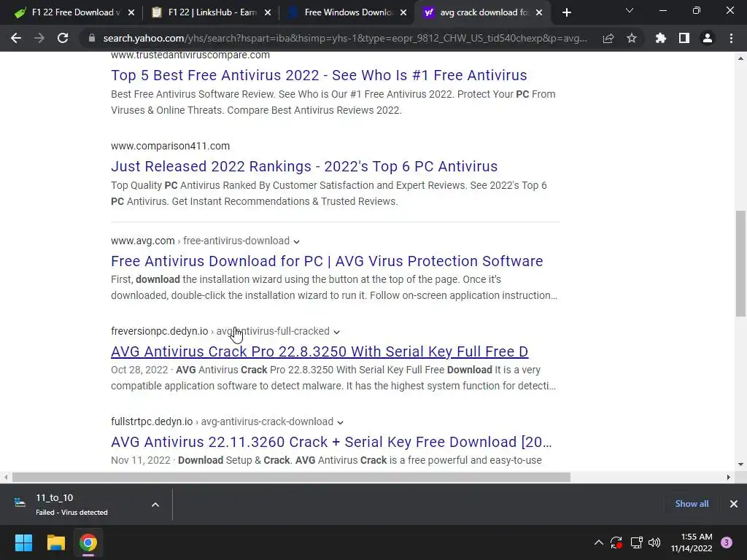Click the vertical scrollbar thumb

(740, 263)
